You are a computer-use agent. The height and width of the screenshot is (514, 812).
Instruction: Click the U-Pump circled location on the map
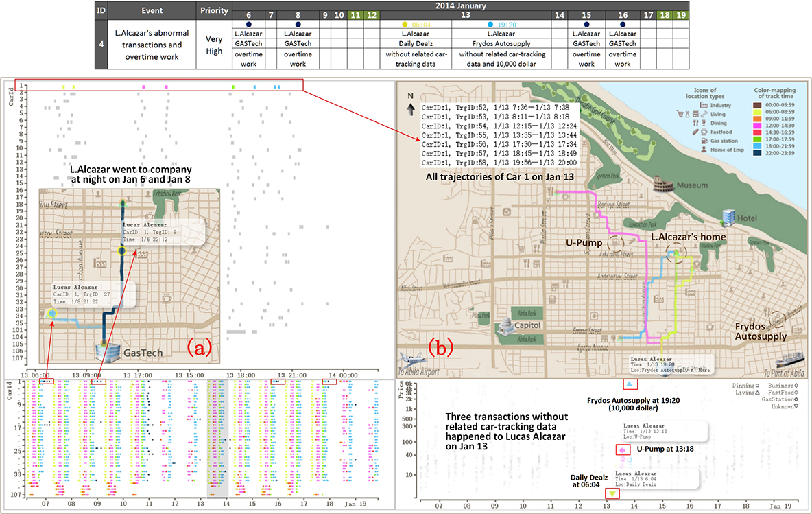615,242
